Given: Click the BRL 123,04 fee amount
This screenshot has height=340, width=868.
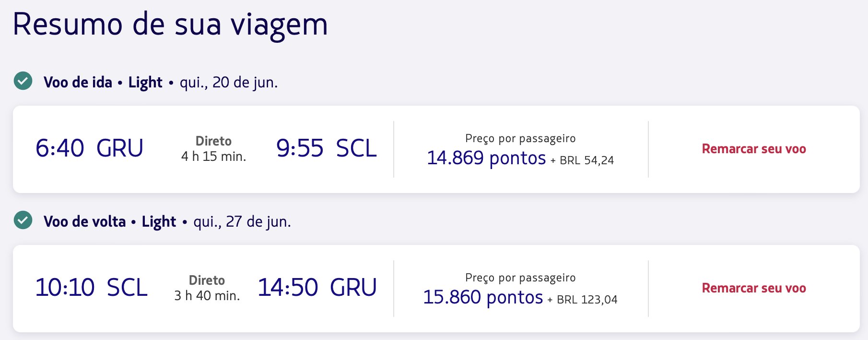Looking at the screenshot, I should click(x=587, y=300).
